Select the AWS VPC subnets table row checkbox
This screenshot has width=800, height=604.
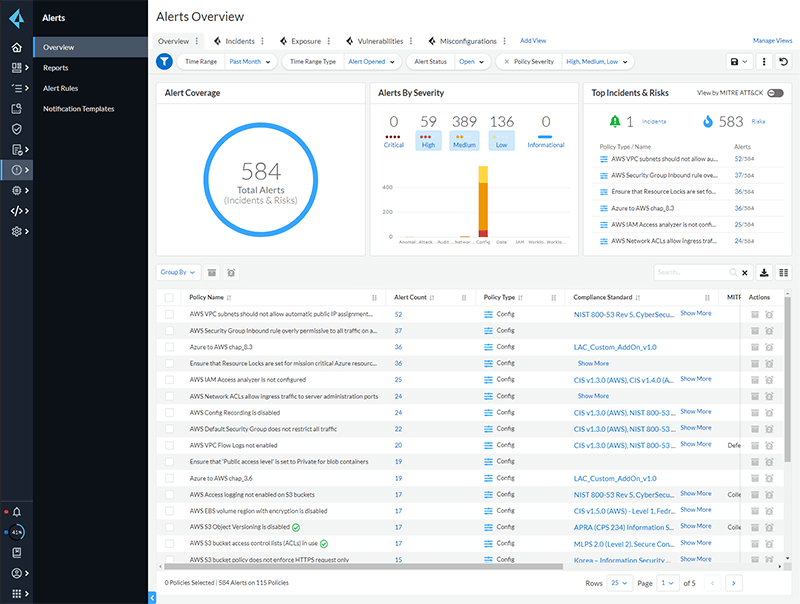coord(169,315)
